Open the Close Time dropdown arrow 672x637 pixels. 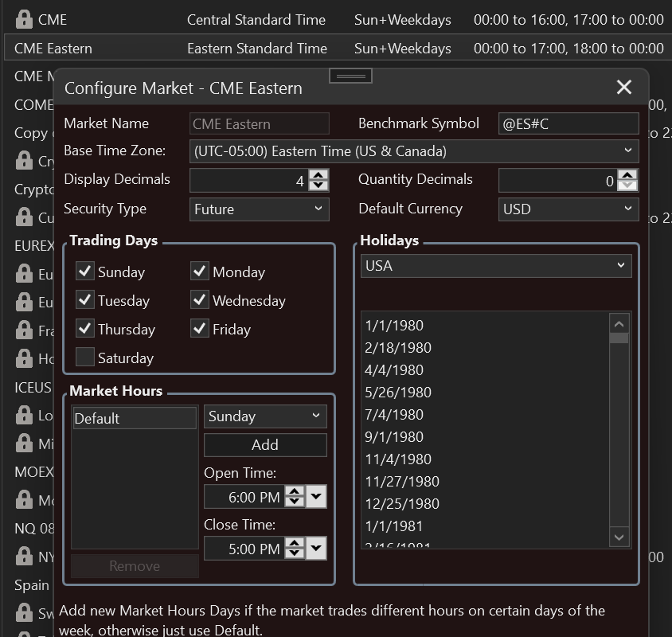(x=316, y=548)
